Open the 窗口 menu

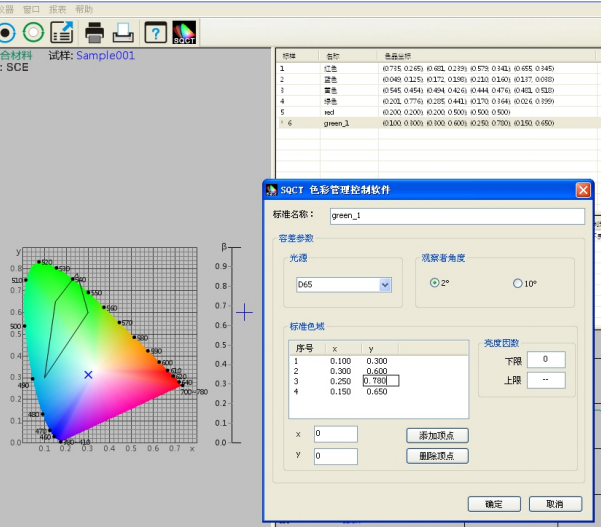point(31,8)
